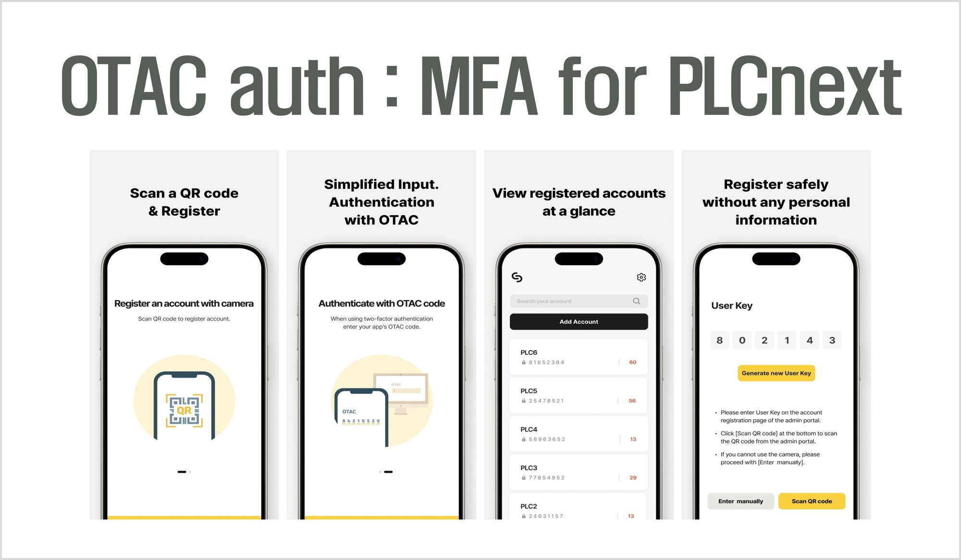Click Add Account button
The image size is (961, 560).
tap(578, 323)
